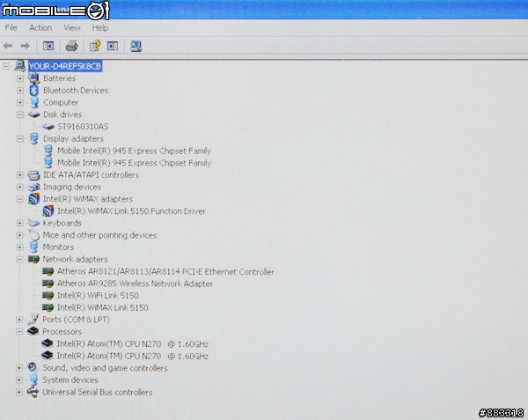Select the System devices label

[x=70, y=379]
